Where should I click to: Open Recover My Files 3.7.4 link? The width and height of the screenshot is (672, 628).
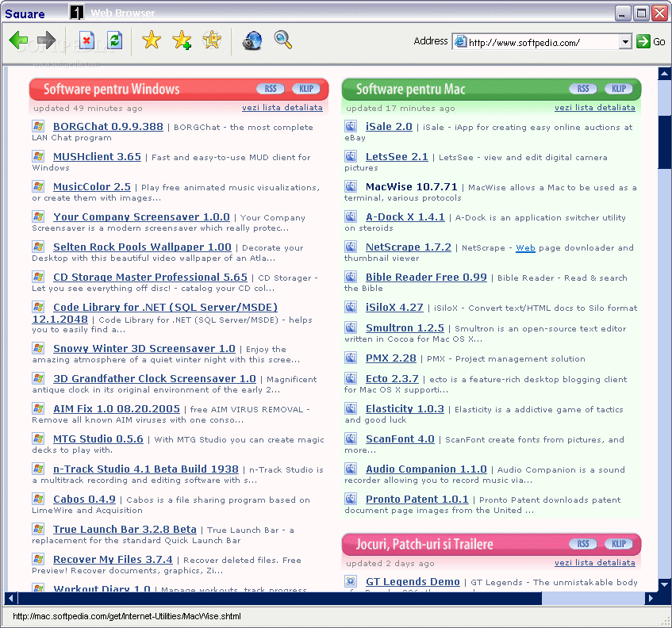click(x=113, y=560)
